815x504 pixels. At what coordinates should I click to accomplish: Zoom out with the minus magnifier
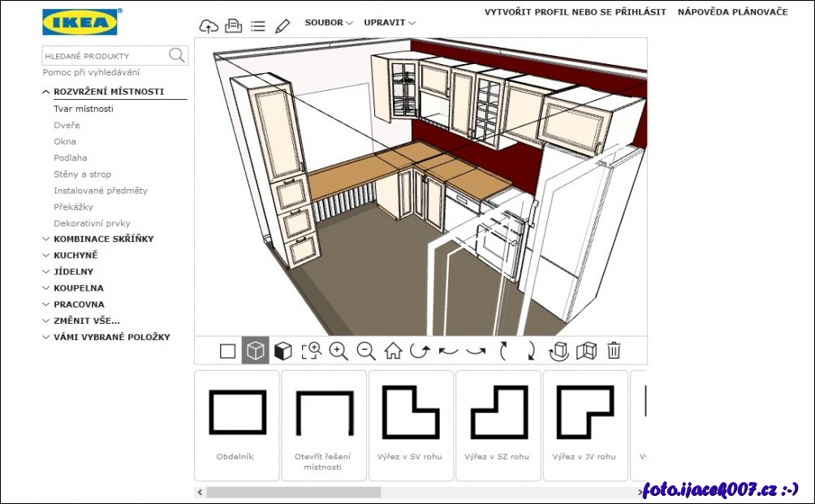point(366,351)
